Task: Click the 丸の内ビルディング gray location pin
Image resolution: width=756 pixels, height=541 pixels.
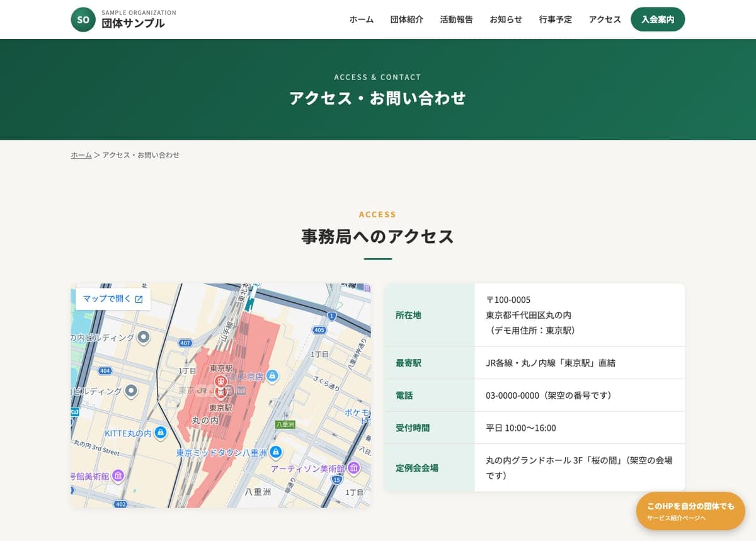Action: [x=144, y=338]
